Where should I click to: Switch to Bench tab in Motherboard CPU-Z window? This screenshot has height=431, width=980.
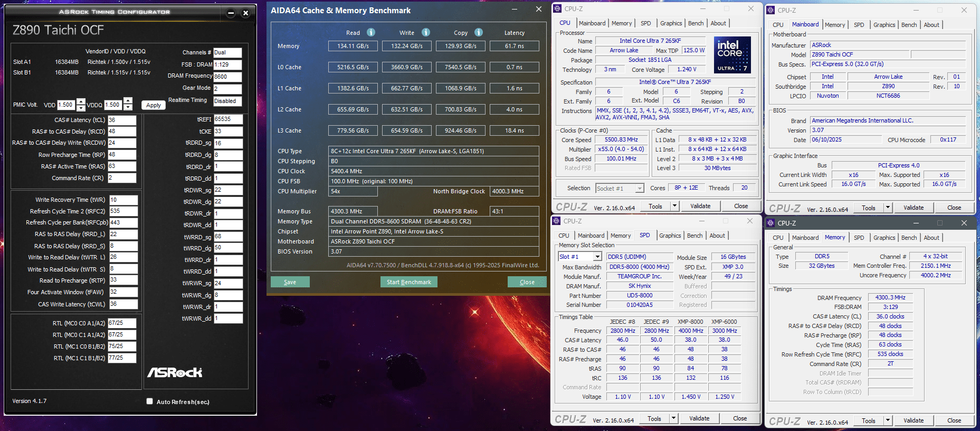point(909,25)
